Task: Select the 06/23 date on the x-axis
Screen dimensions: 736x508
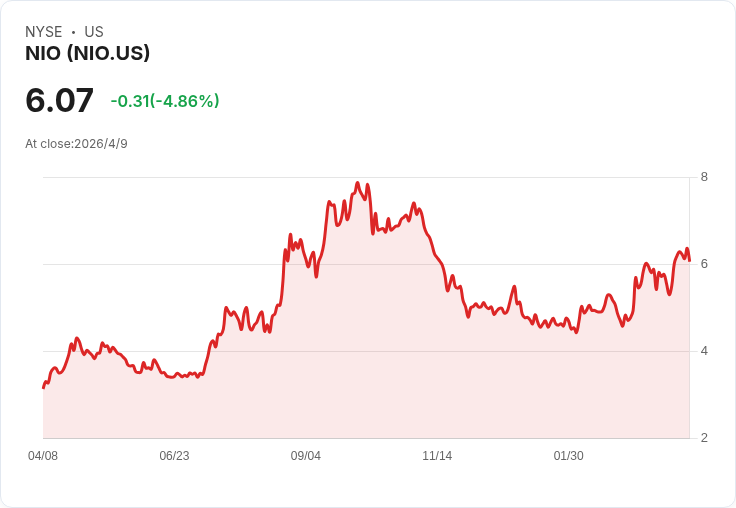Action: pos(174,456)
